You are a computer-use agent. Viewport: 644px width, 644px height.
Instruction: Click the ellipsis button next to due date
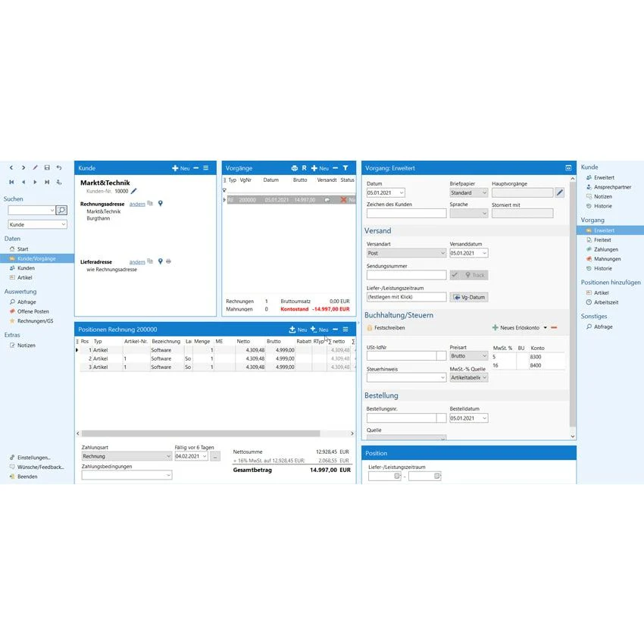pos(215,456)
